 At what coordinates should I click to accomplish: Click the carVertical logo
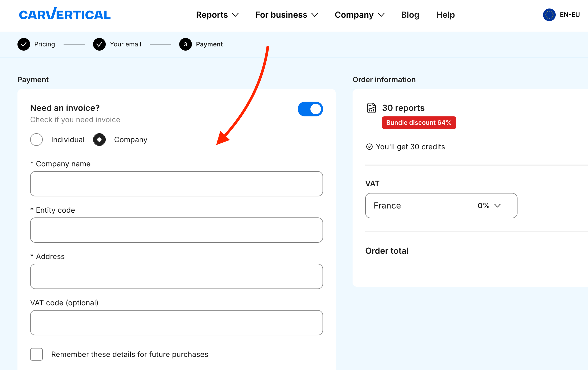[65, 14]
